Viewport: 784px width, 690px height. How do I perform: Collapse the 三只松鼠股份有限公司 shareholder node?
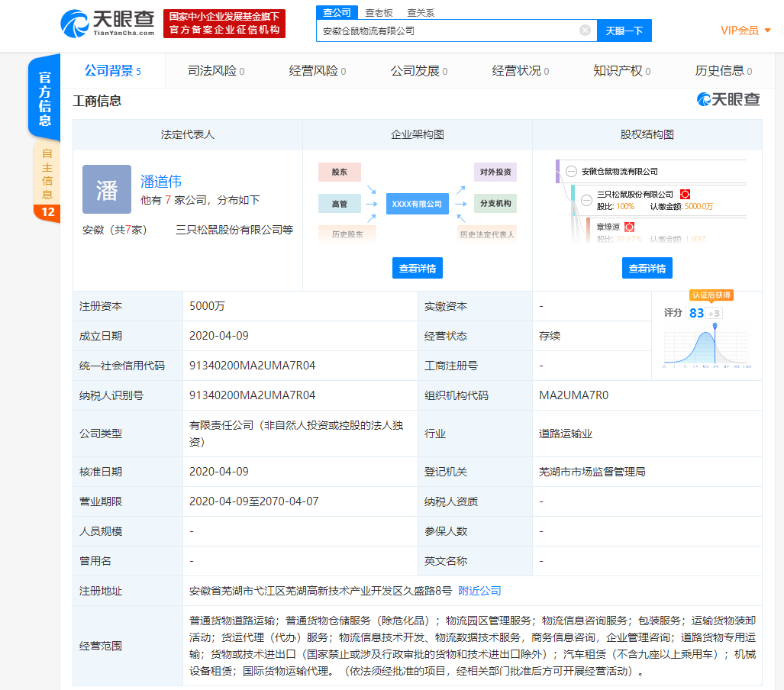[586, 200]
